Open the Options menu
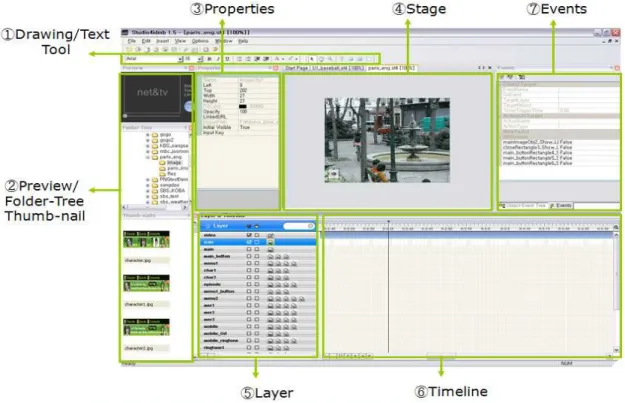Viewport: 625px width, 403px height. click(200, 41)
